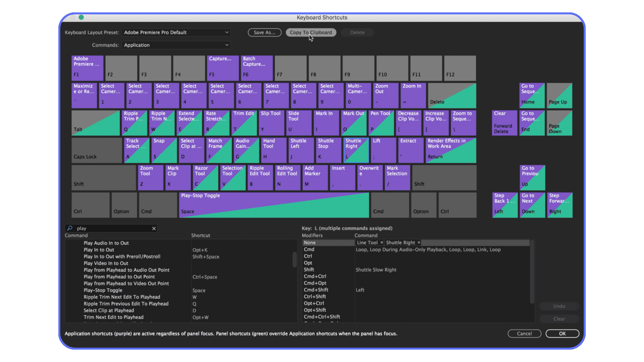
Task: Select the Zoom Tool key
Action: pyautogui.click(x=150, y=177)
